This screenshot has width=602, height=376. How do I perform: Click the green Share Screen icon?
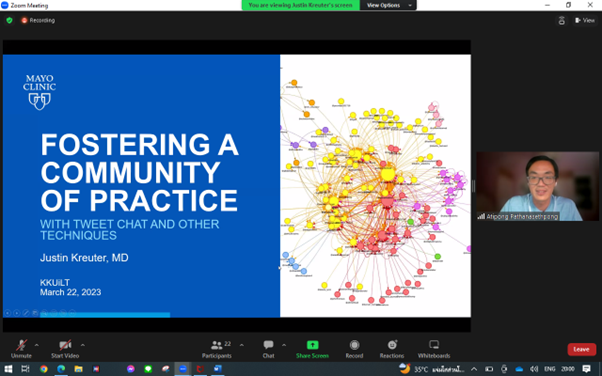[x=312, y=345]
